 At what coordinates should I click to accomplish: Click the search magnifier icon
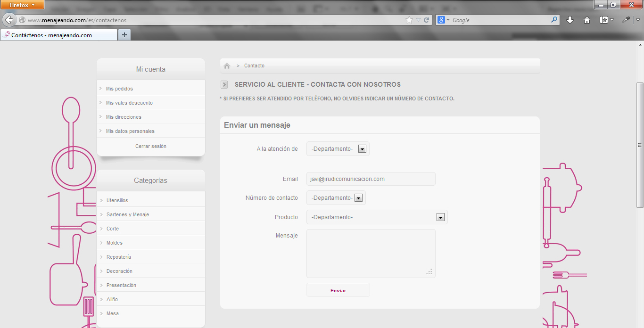554,20
